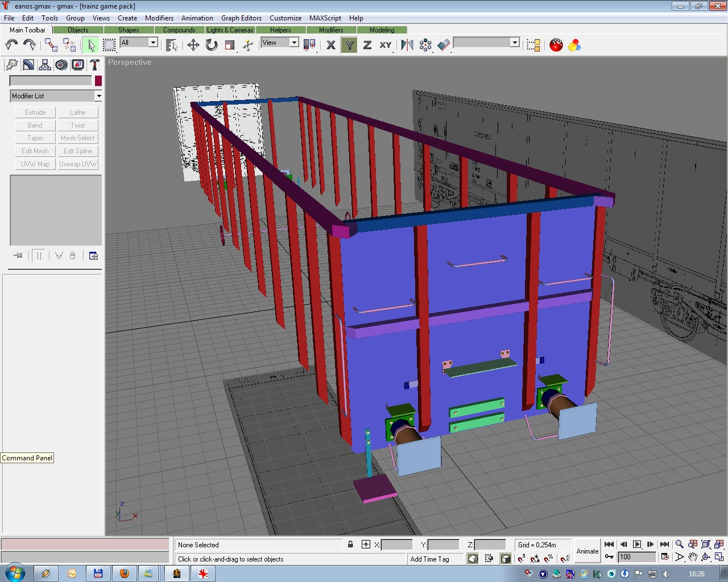Restrict transform to XY plane

pos(386,45)
